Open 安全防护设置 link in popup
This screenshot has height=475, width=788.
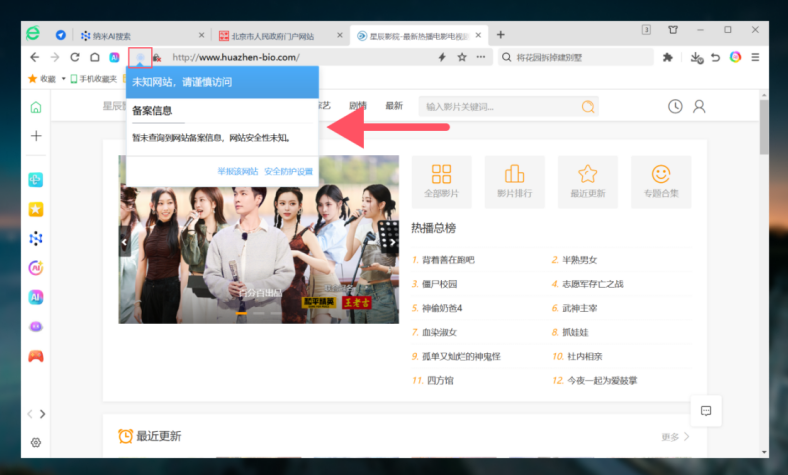(288, 171)
